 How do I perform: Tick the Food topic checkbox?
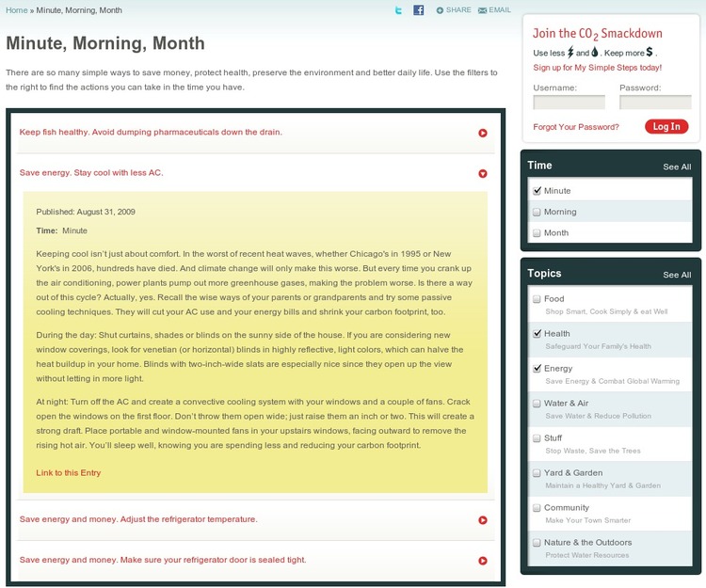click(x=537, y=299)
